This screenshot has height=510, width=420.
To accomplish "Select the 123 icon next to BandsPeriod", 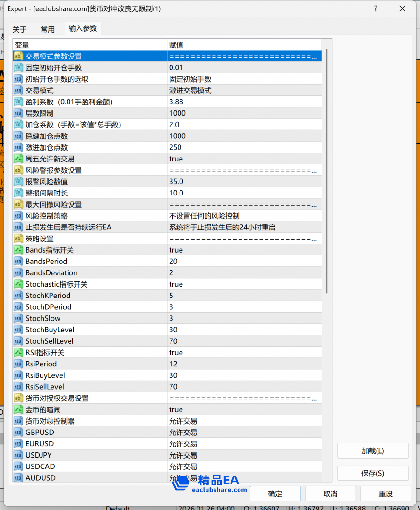I will click(x=18, y=261).
